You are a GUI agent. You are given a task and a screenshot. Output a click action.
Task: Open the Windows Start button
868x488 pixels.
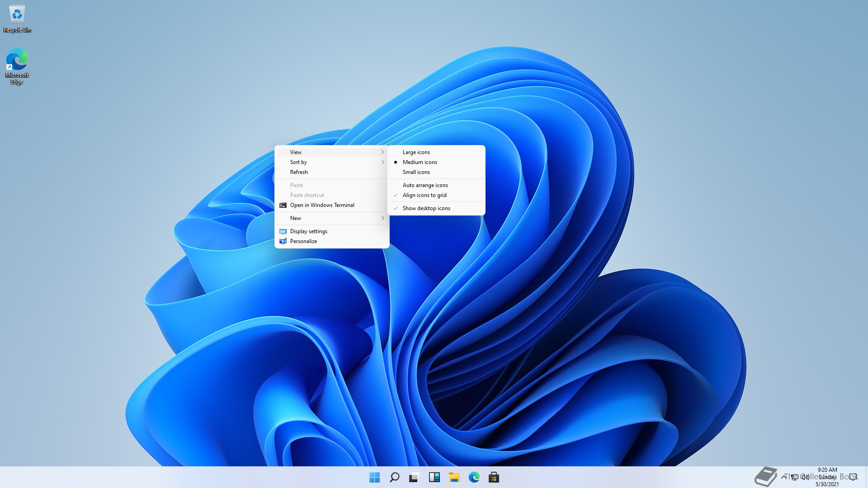click(374, 477)
